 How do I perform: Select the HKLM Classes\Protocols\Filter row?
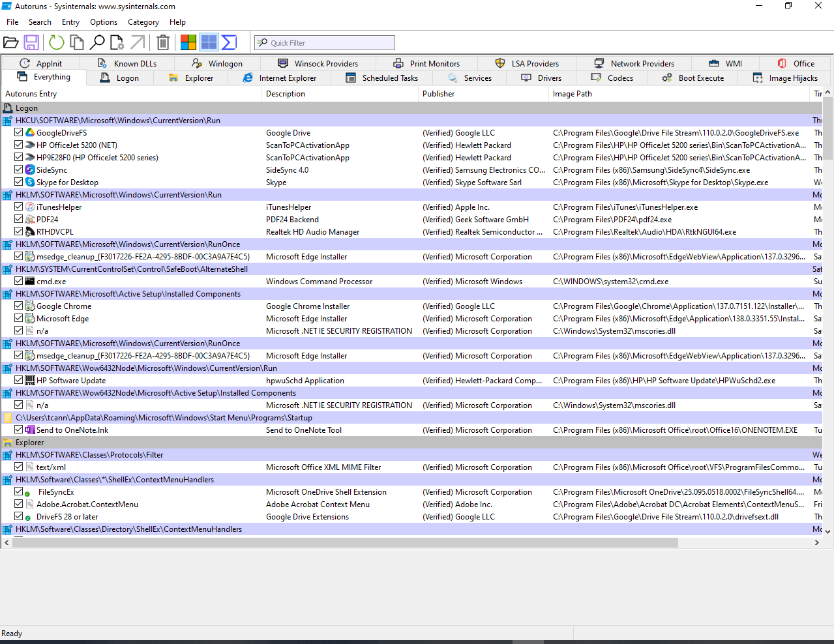click(412, 455)
